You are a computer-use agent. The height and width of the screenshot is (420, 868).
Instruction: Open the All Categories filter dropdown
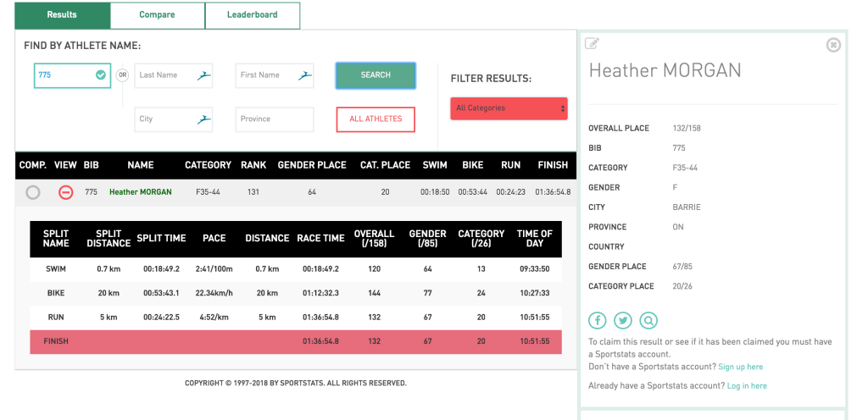(x=509, y=108)
